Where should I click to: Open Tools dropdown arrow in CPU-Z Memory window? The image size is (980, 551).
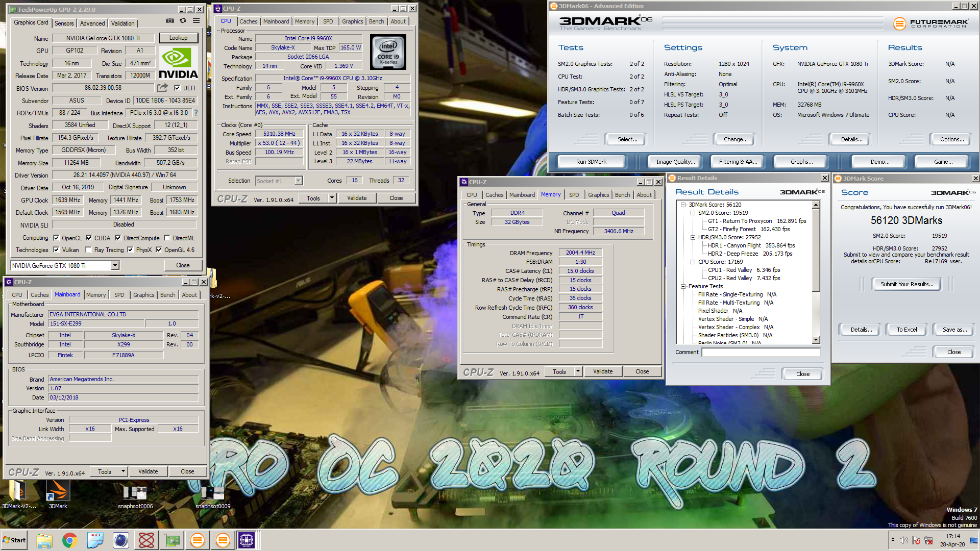[x=578, y=371]
